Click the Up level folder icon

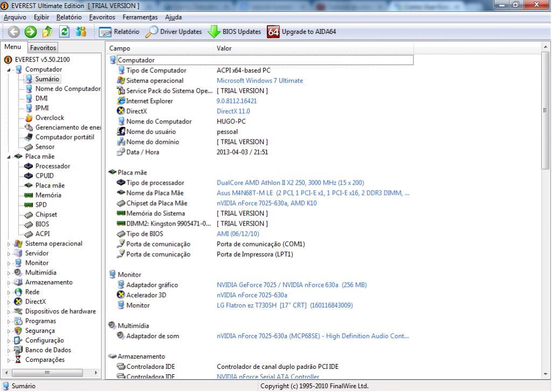pyautogui.click(x=47, y=32)
